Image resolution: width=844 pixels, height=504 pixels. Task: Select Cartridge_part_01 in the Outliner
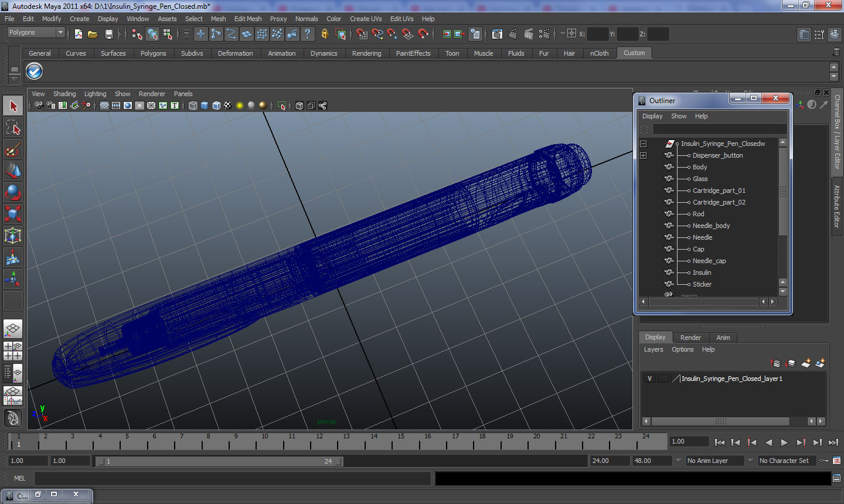coord(719,190)
